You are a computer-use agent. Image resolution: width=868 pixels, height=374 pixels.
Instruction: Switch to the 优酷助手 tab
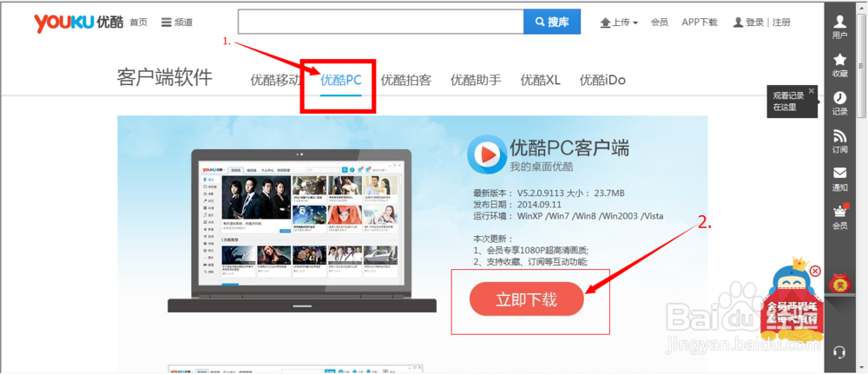click(476, 80)
